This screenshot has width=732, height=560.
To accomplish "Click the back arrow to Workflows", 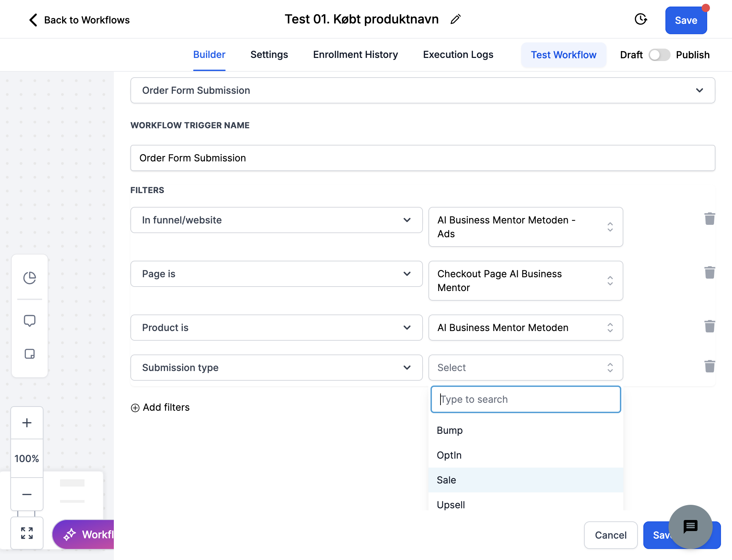I will [x=33, y=20].
